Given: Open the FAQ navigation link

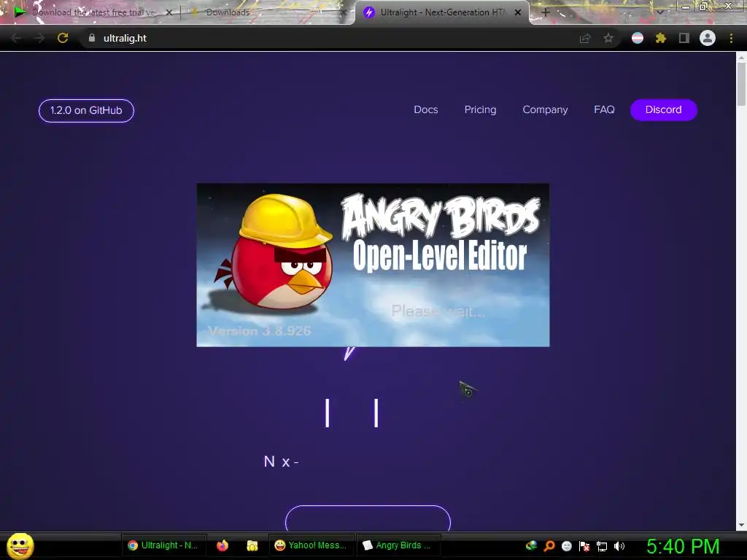Looking at the screenshot, I should 604,109.
